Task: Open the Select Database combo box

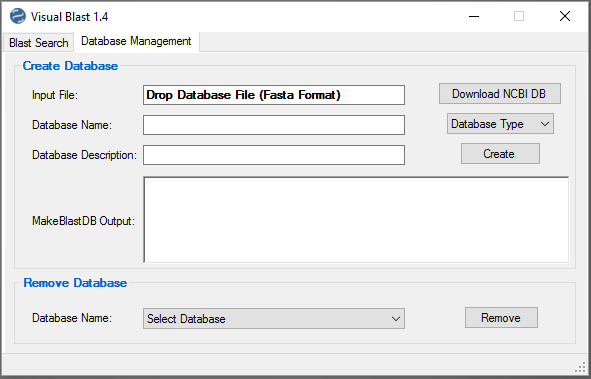Action: [x=274, y=319]
